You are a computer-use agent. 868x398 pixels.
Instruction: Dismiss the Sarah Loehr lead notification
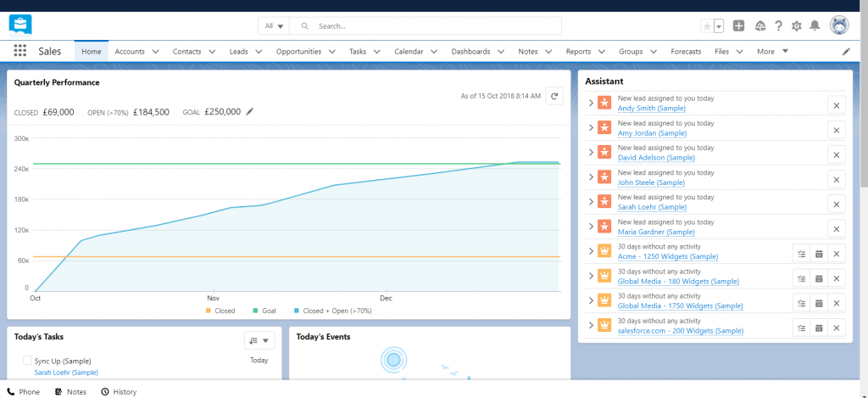point(837,204)
